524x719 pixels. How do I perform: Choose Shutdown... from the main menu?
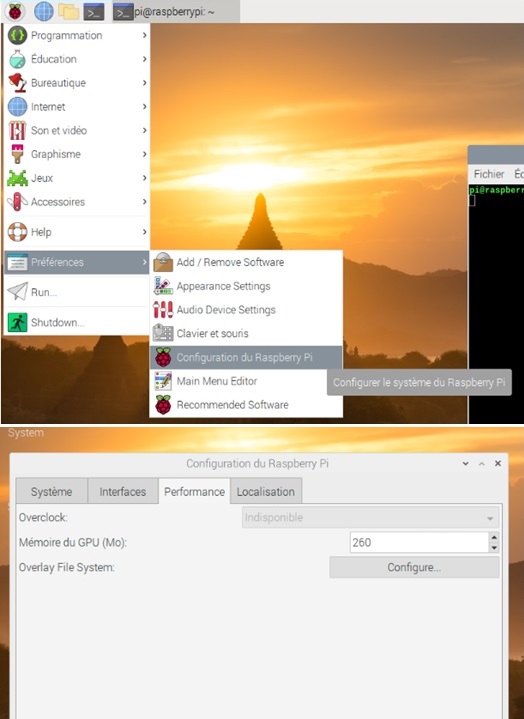tap(77, 322)
